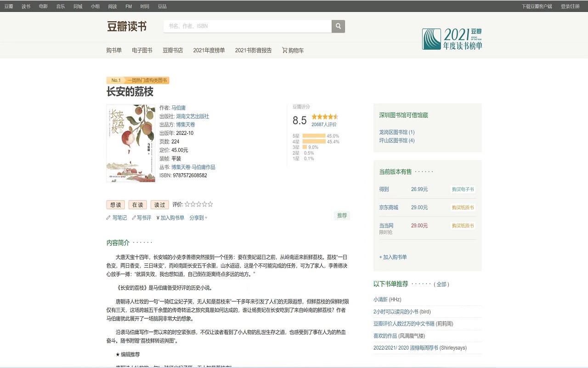This screenshot has height=368, width=588.
Task: Open 2小时可以读完的小书 book list
Action: 396,311
